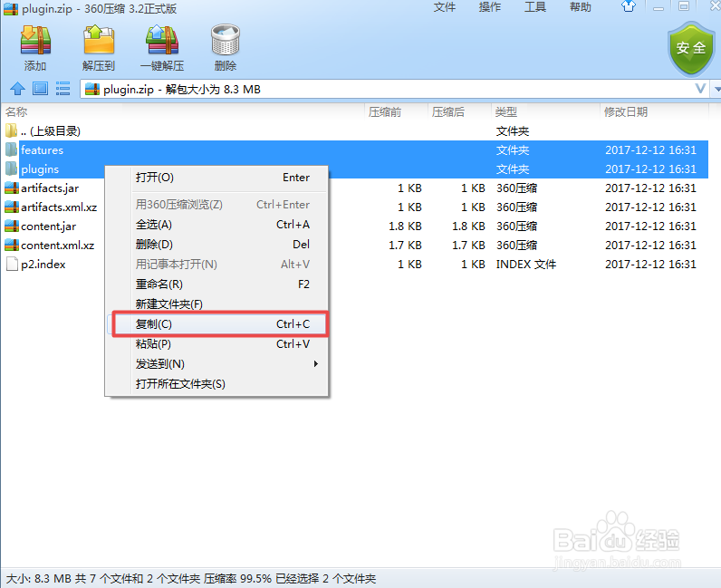The image size is (721, 588).
Task: Click the address bar path field
Action: click(x=396, y=90)
